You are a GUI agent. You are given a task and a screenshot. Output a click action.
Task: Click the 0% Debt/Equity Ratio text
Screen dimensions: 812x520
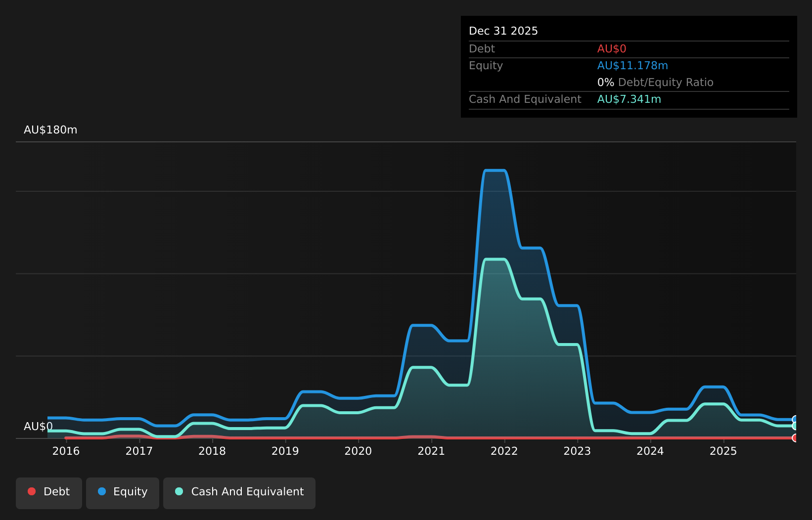point(655,83)
